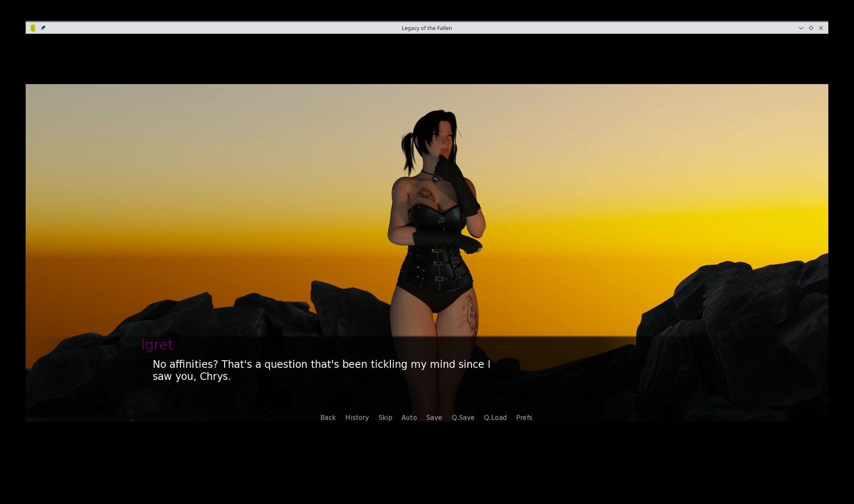This screenshot has width=854, height=504.
Task: Toggle Skip mode to fast-forward text
Action: 386,418
